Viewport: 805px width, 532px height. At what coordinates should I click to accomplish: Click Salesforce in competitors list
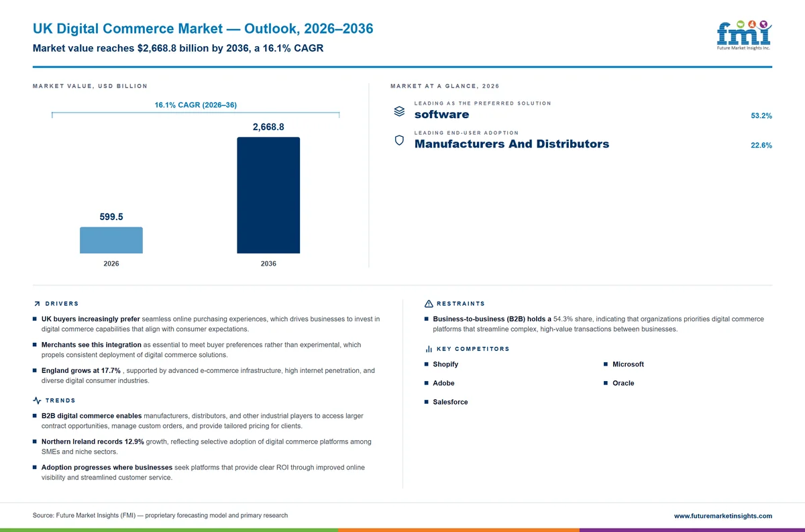pos(450,402)
